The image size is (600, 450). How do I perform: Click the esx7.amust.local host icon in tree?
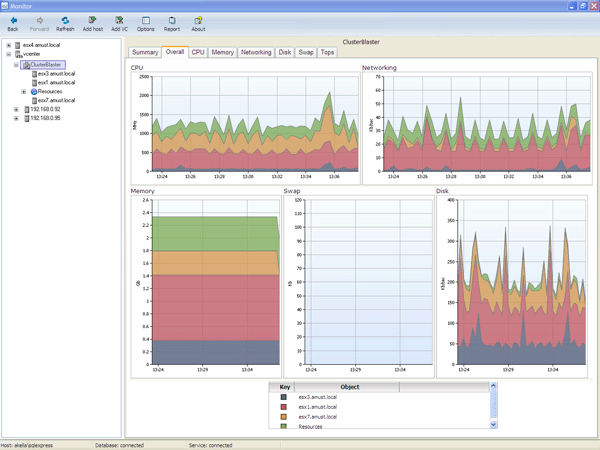click(x=34, y=101)
